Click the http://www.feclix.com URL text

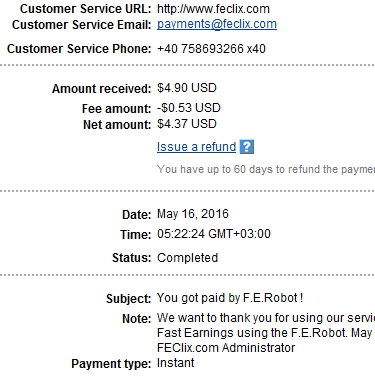213,9
